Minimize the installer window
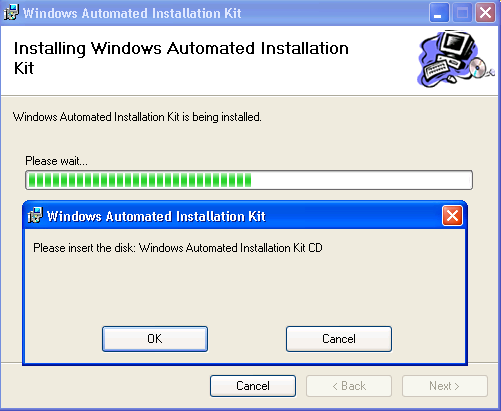The image size is (501, 411). coord(439,13)
